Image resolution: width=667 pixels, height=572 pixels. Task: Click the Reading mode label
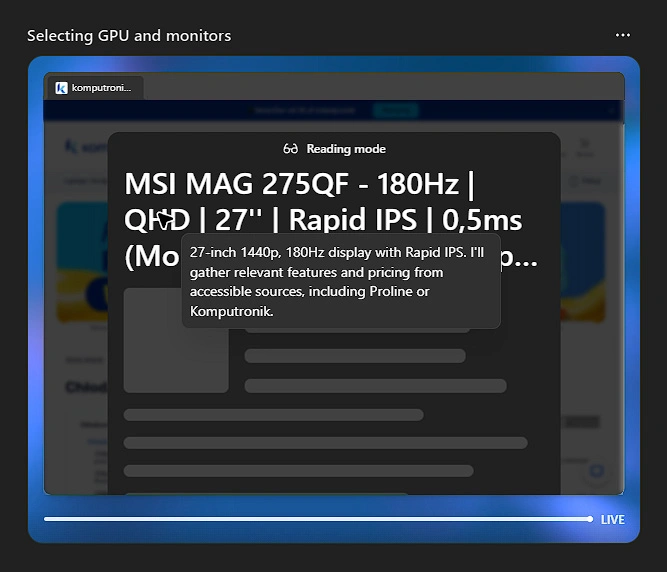coord(346,149)
